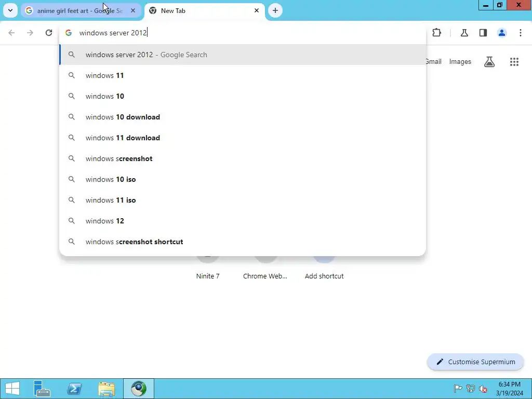Screen dimensions: 532x399
Task: Click the Customise Supermium button
Action: (475, 362)
